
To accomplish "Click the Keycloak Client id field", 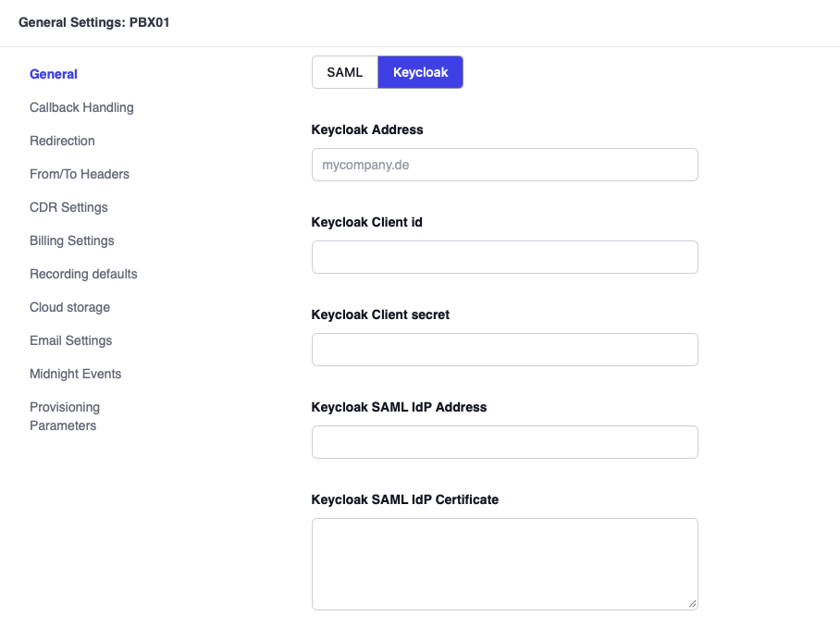I will pyautogui.click(x=504, y=256).
